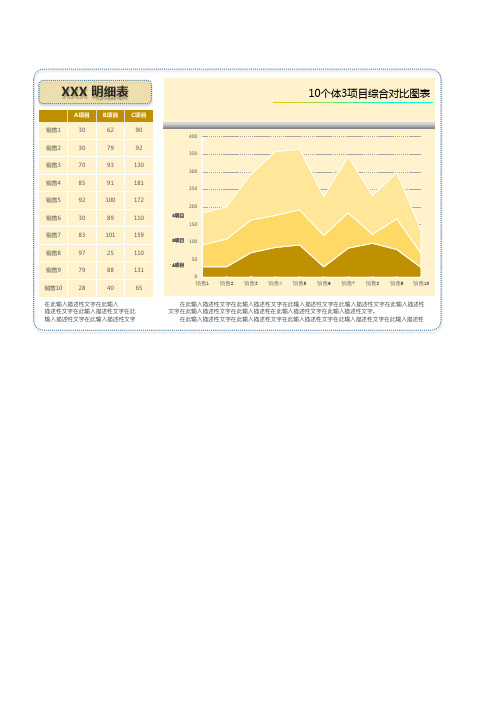Select the value 131 in 销售9 row

pos(139,270)
